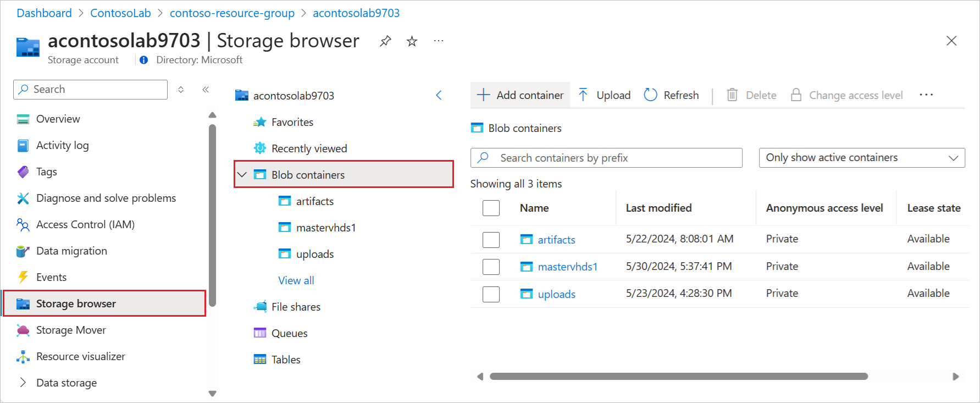Click the Delete trash button
980x403 pixels.
click(751, 95)
